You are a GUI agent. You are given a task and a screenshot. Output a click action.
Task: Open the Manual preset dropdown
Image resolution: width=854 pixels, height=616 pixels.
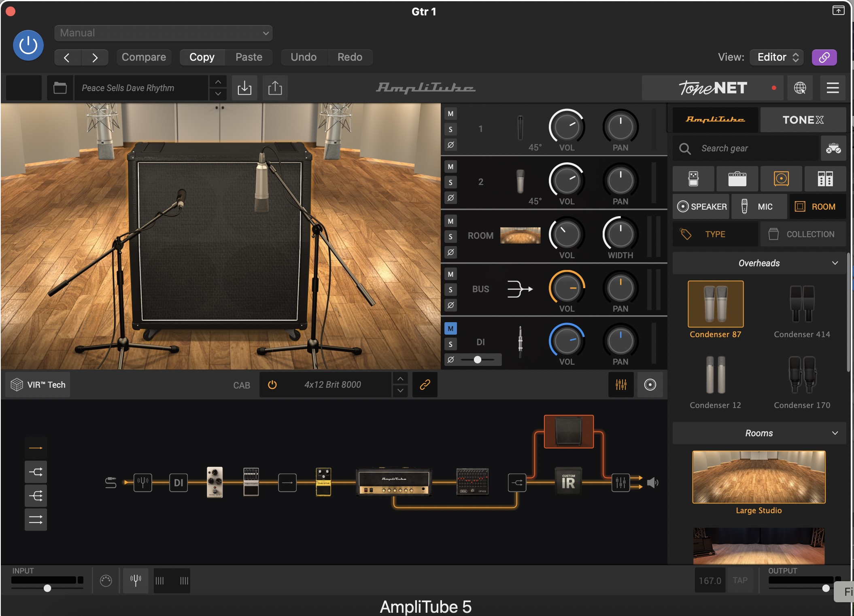[163, 33]
